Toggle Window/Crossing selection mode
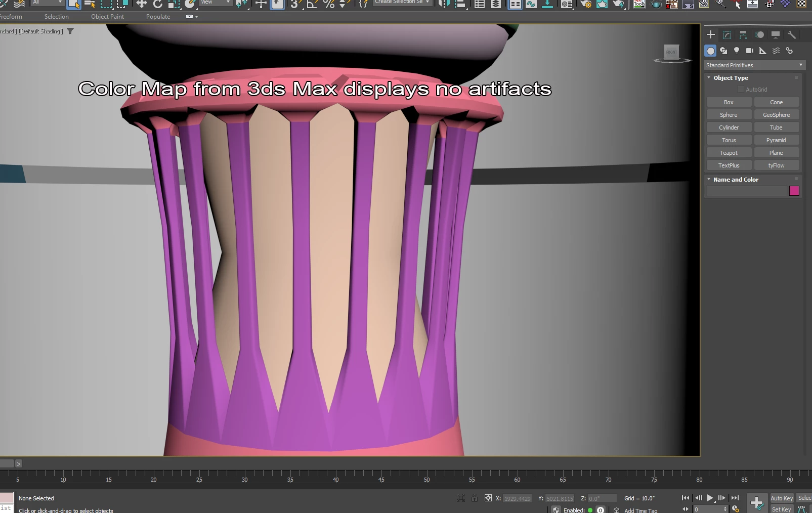Image resolution: width=812 pixels, height=513 pixels. [122, 4]
